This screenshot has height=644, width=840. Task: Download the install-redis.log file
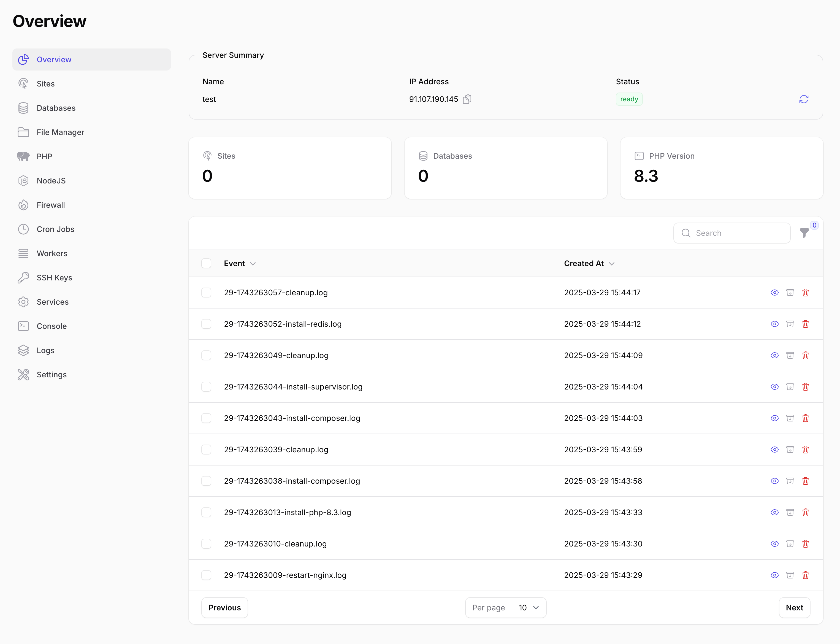[x=790, y=324]
